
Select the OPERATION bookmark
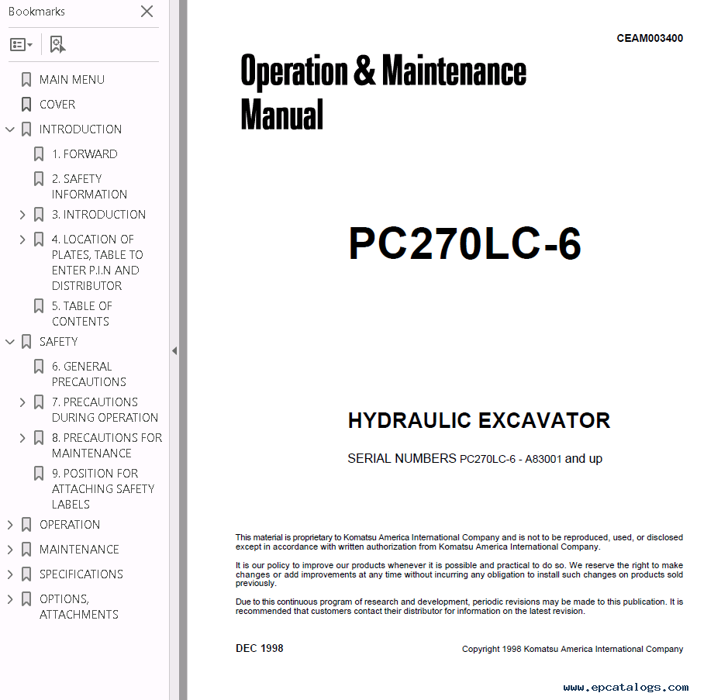[70, 525]
